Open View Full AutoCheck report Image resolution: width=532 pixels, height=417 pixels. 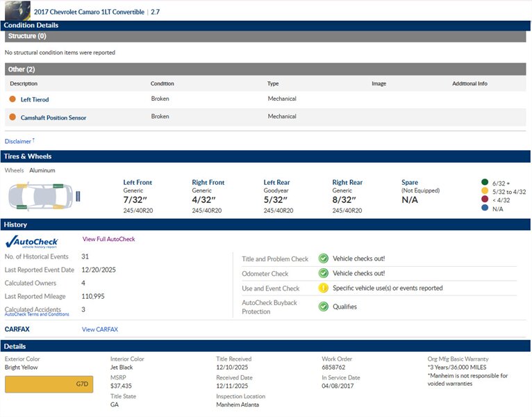pos(108,239)
